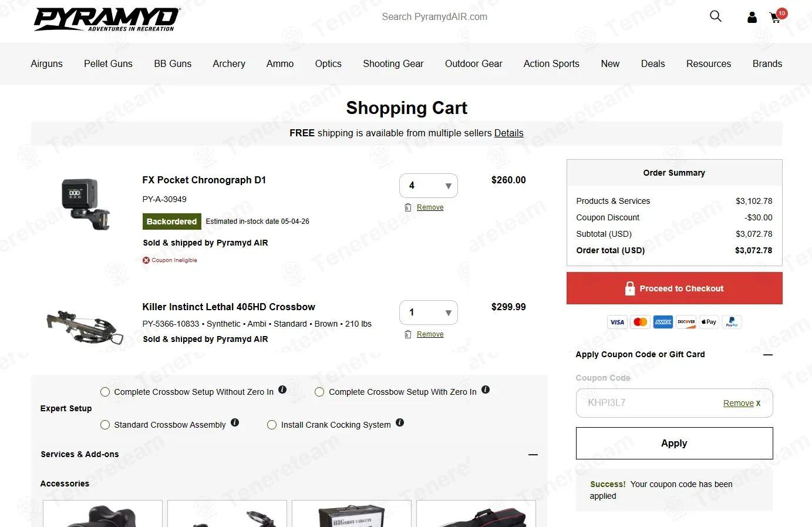Click the Apple Pay icon
The width and height of the screenshot is (812, 527).
tap(709, 322)
